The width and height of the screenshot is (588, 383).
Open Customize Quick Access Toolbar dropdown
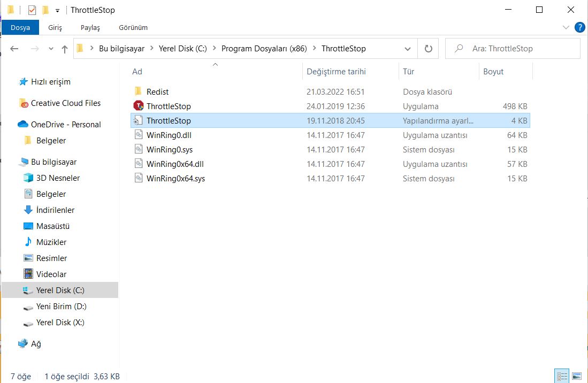[57, 10]
